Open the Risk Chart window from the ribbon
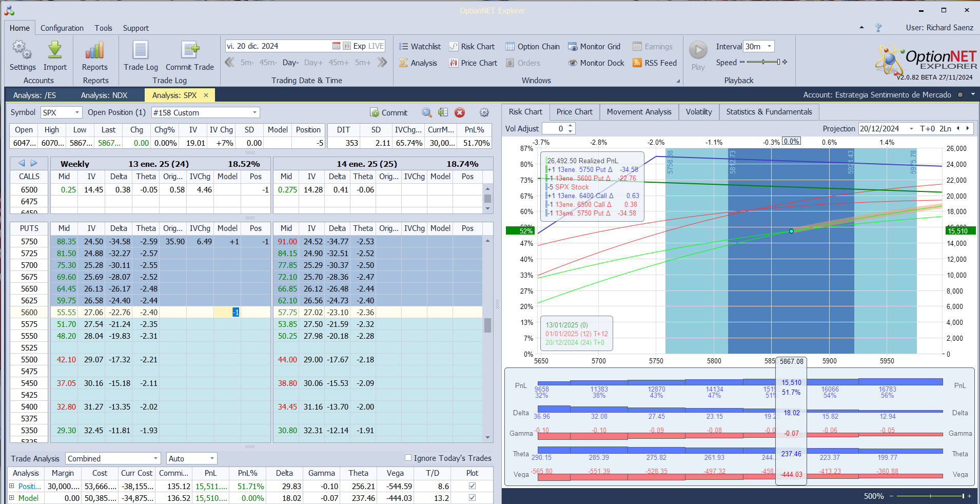The image size is (980, 504). coord(472,47)
